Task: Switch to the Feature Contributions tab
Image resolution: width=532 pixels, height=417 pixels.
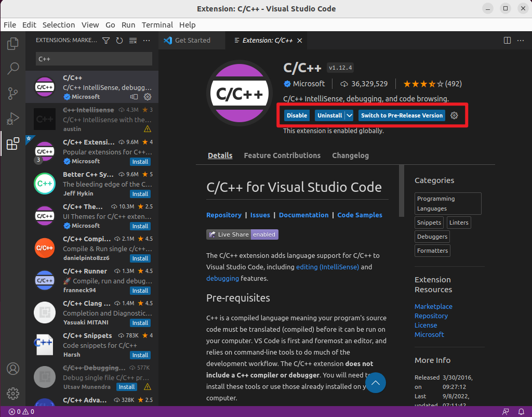Action: (282, 155)
